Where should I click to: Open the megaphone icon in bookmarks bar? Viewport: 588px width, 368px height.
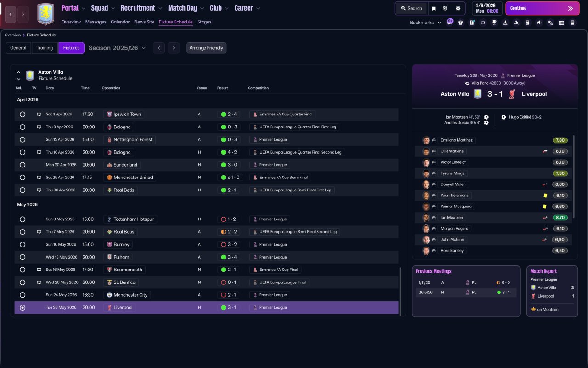pyautogui.click(x=539, y=23)
